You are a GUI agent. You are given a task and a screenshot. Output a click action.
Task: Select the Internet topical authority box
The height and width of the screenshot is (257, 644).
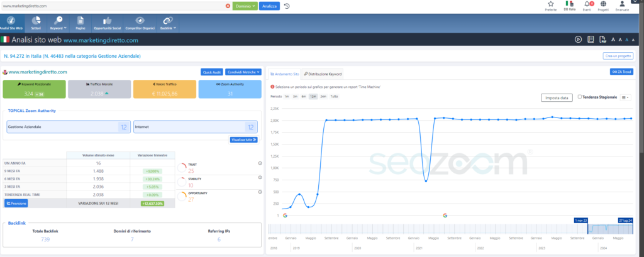[196, 127]
